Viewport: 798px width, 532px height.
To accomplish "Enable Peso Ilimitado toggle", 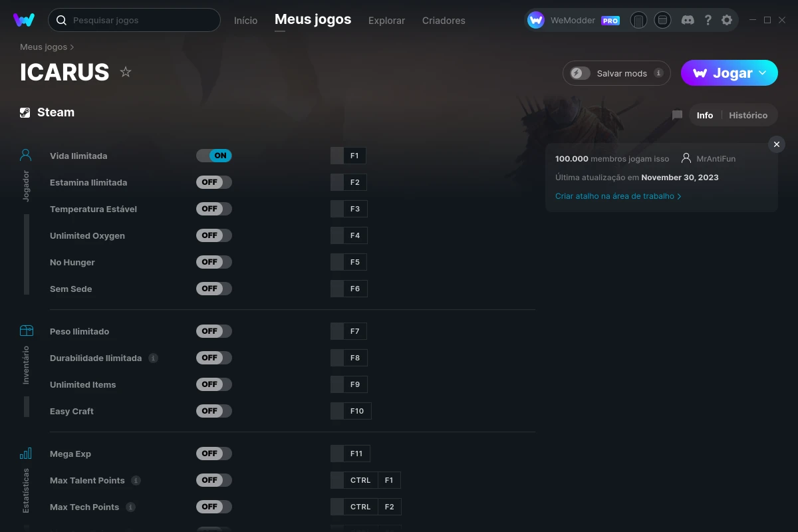I will [x=214, y=331].
